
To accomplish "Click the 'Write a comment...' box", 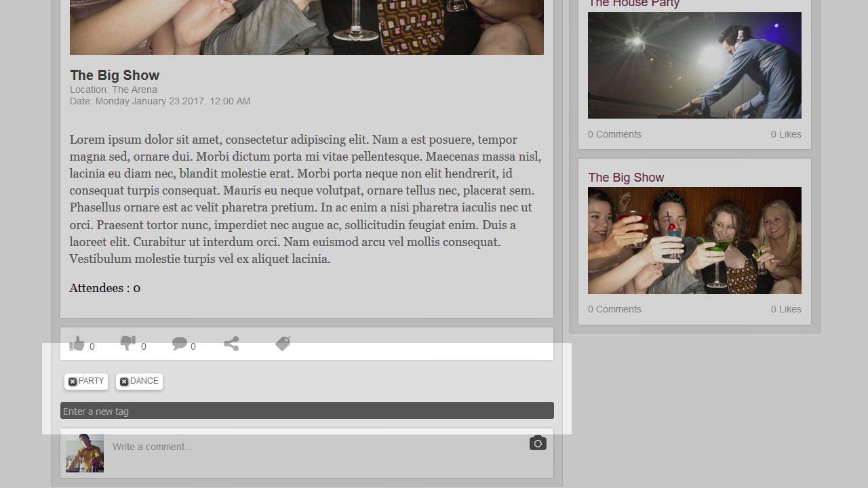I will point(315,447).
